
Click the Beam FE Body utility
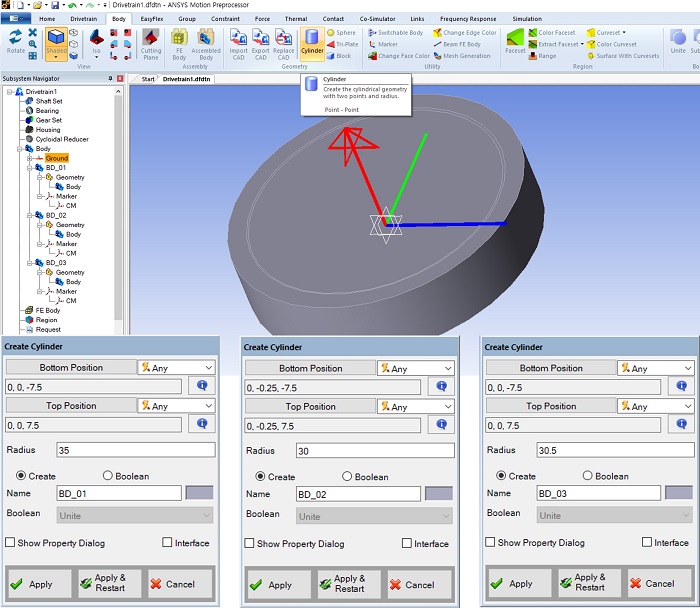457,44
